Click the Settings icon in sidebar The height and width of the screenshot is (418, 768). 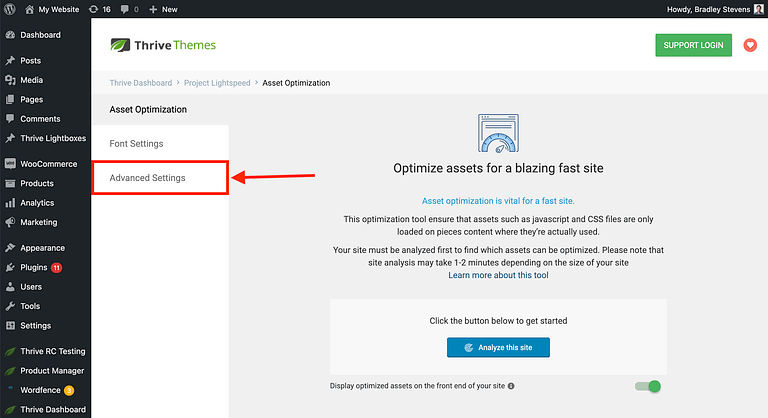pyautogui.click(x=10, y=325)
